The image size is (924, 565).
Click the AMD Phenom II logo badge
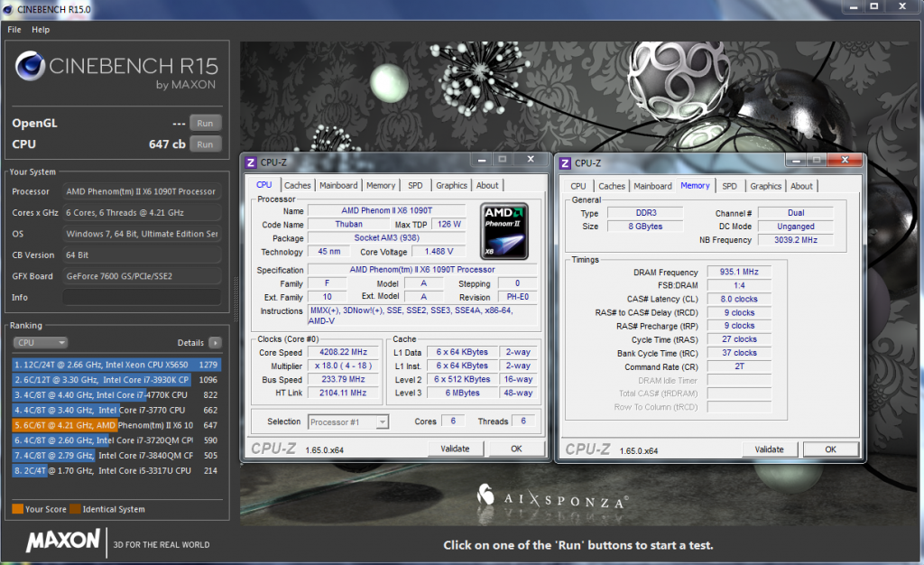click(x=503, y=230)
